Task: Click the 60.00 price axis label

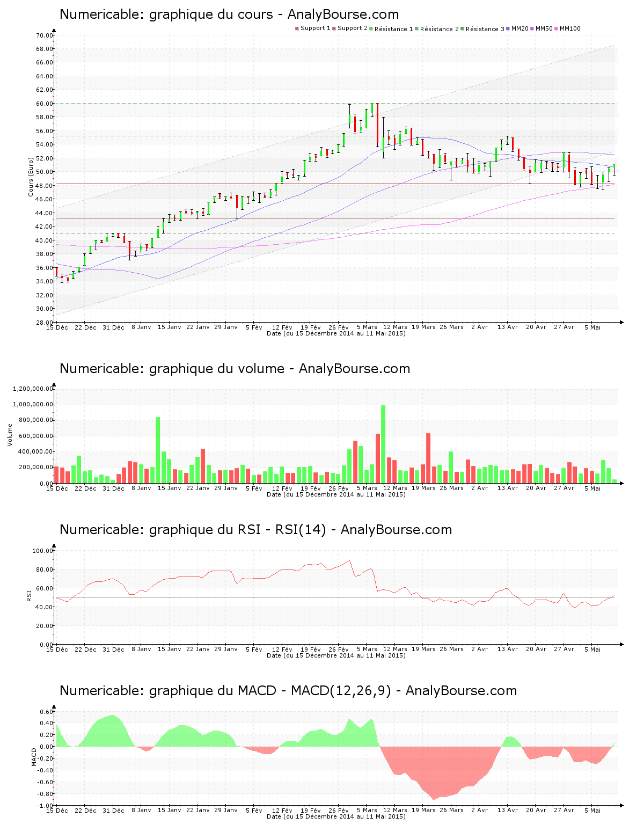Action: [45, 104]
